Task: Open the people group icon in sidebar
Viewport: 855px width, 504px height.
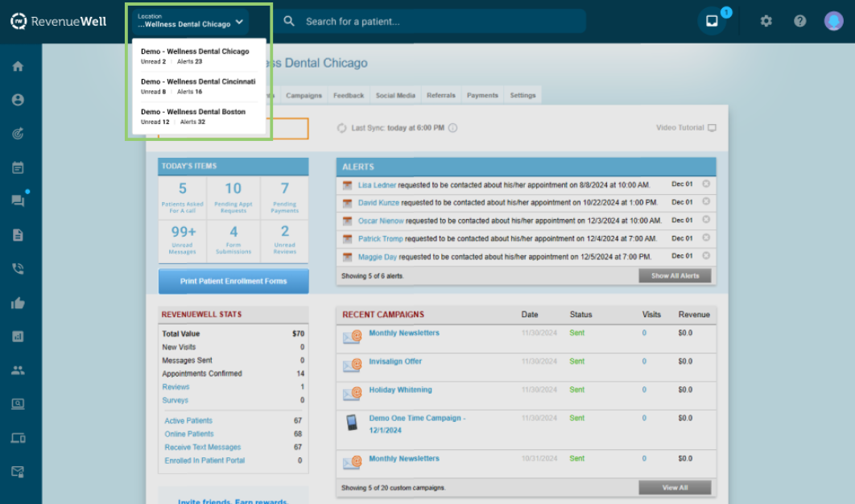Action: [x=18, y=370]
